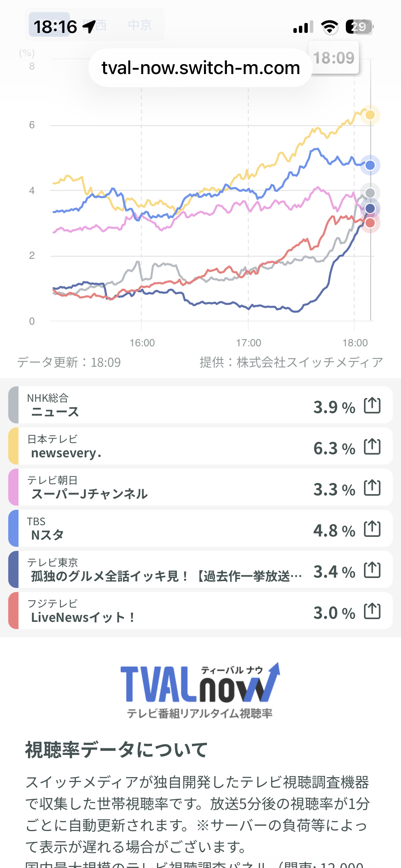Tap share icon for NHK総合 ニュース

coord(372,406)
